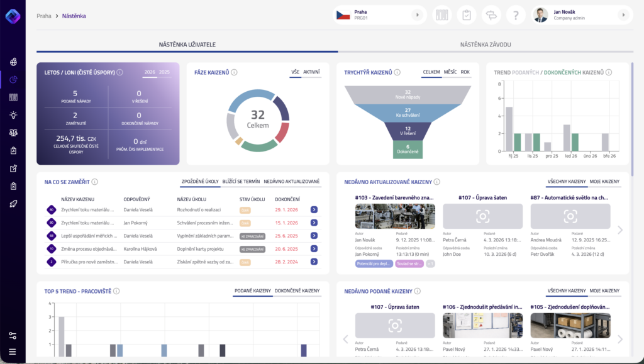This screenshot has height=364, width=644.
Task: Expand the Jan Novák user menu
Action: click(x=623, y=15)
